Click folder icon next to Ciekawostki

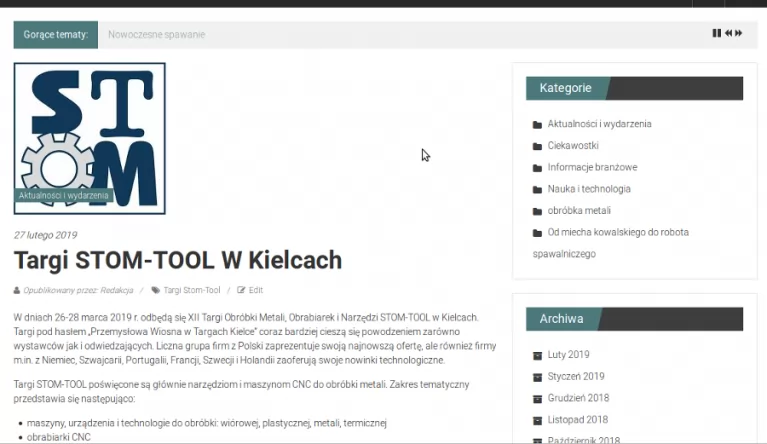tap(537, 146)
